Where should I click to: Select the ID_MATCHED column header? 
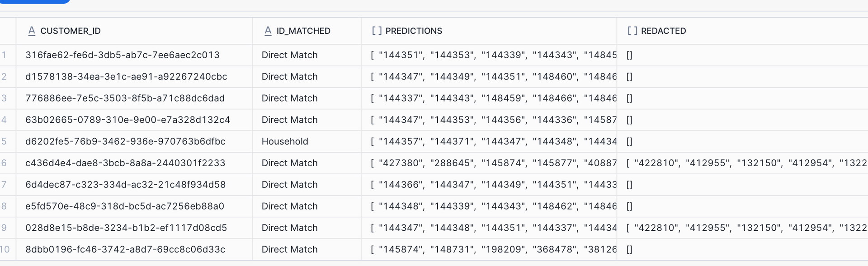[x=307, y=31]
